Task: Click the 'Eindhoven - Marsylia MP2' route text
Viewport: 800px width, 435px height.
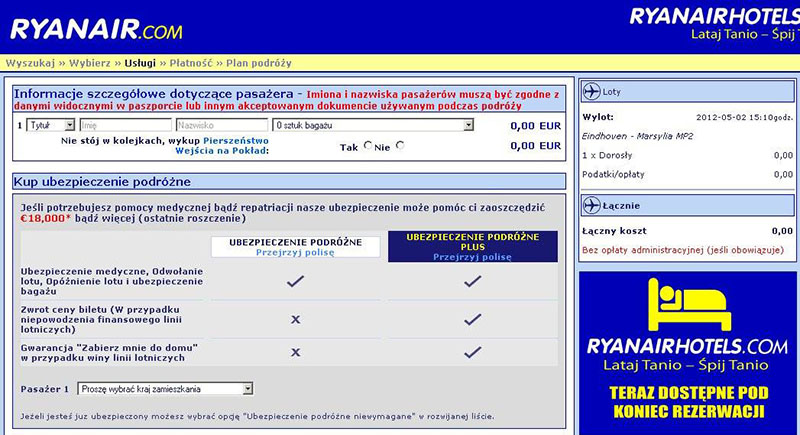Action: 638,136
